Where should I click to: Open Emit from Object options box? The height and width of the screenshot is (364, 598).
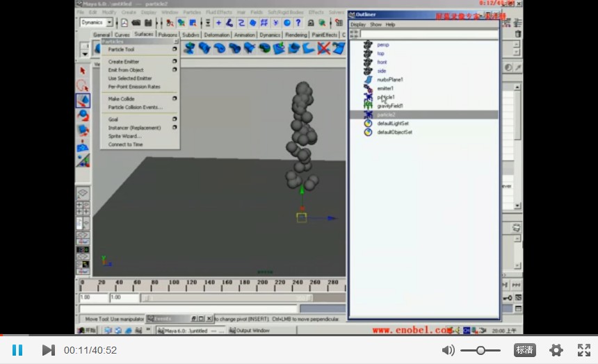coord(175,69)
